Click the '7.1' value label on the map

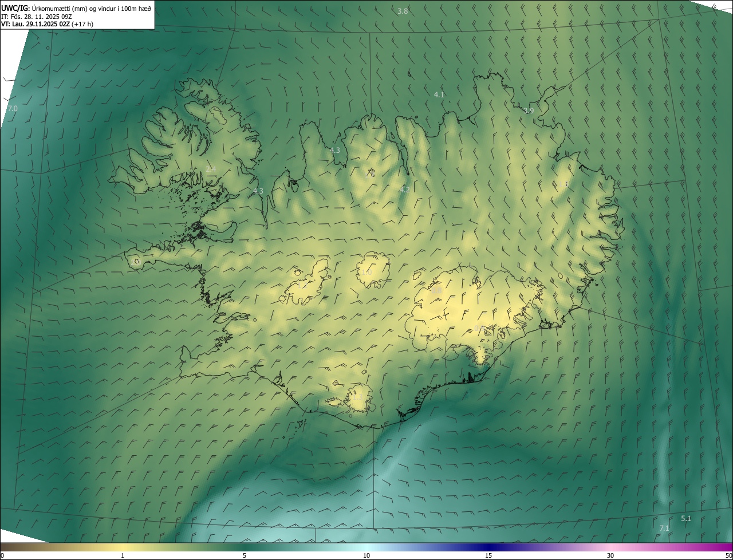664,528
